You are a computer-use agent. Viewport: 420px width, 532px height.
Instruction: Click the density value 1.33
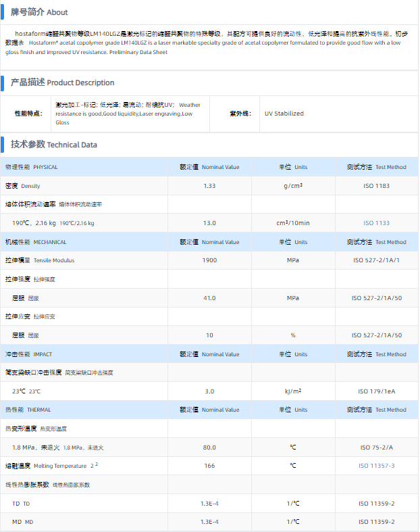coord(209,186)
